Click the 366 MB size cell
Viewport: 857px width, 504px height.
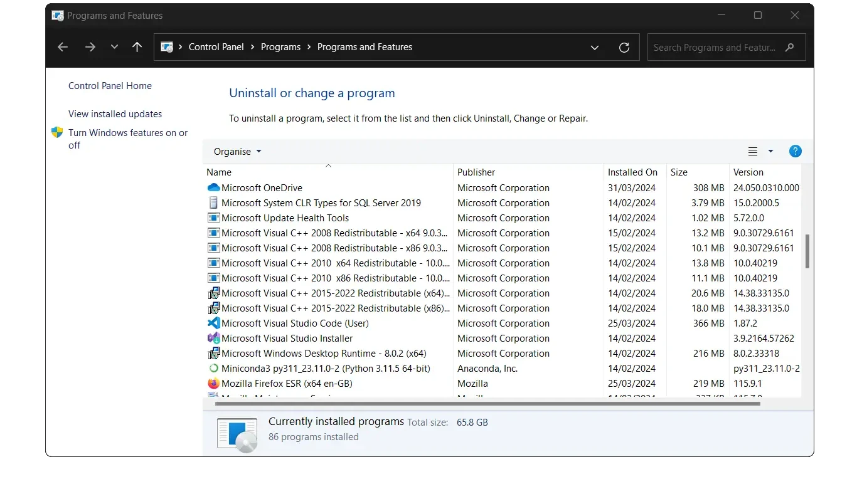[x=709, y=323]
